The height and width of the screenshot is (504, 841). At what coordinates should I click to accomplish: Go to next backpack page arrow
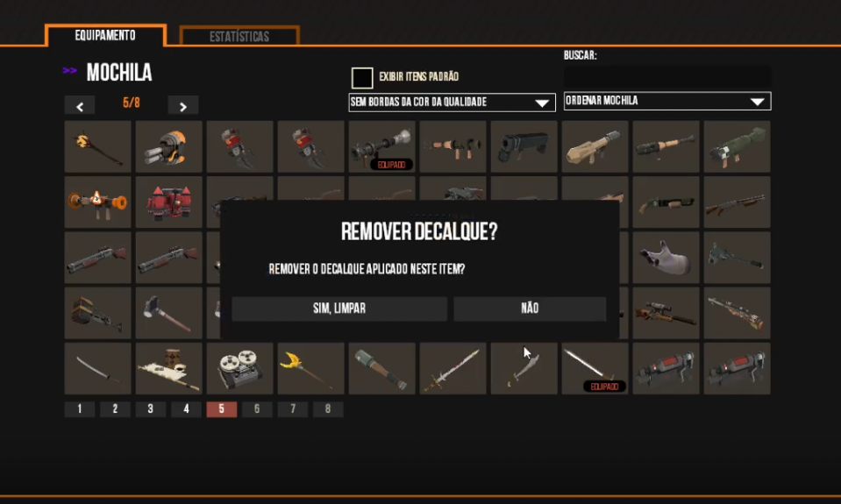(183, 106)
